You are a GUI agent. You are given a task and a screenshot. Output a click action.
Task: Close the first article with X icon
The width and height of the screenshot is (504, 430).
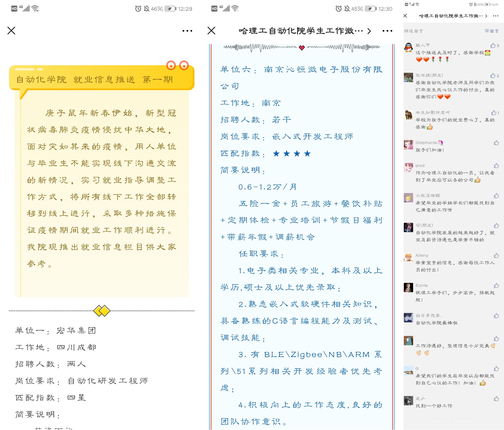[x=11, y=31]
